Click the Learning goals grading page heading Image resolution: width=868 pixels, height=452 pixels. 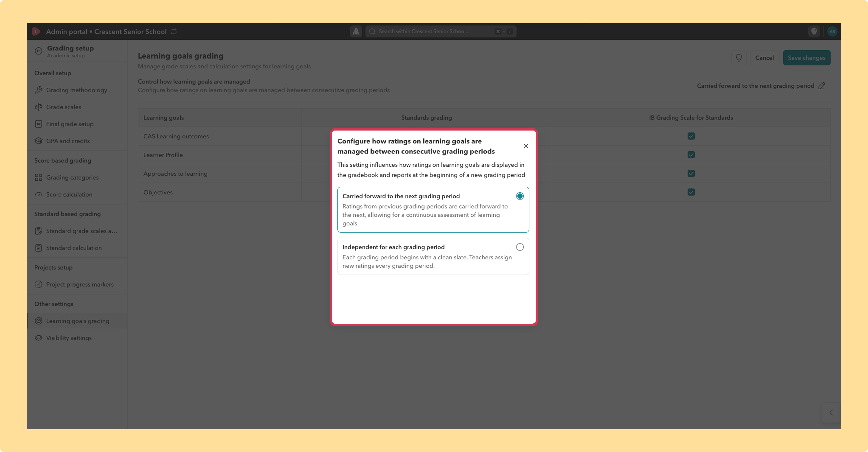pyautogui.click(x=180, y=56)
